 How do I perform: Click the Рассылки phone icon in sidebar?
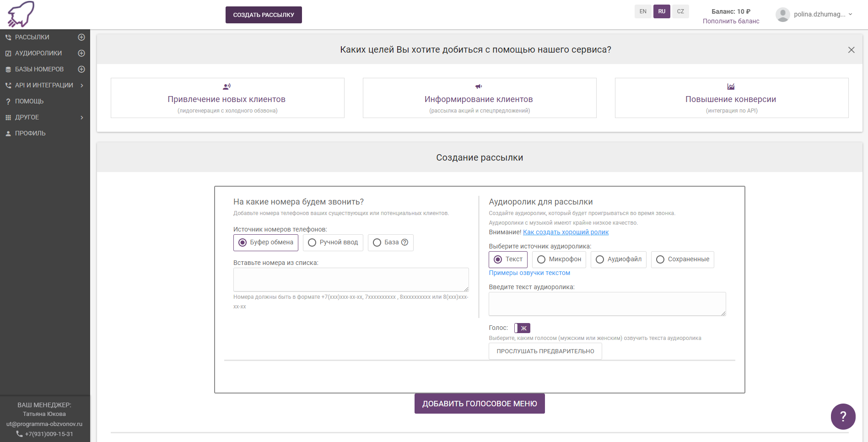(x=8, y=38)
